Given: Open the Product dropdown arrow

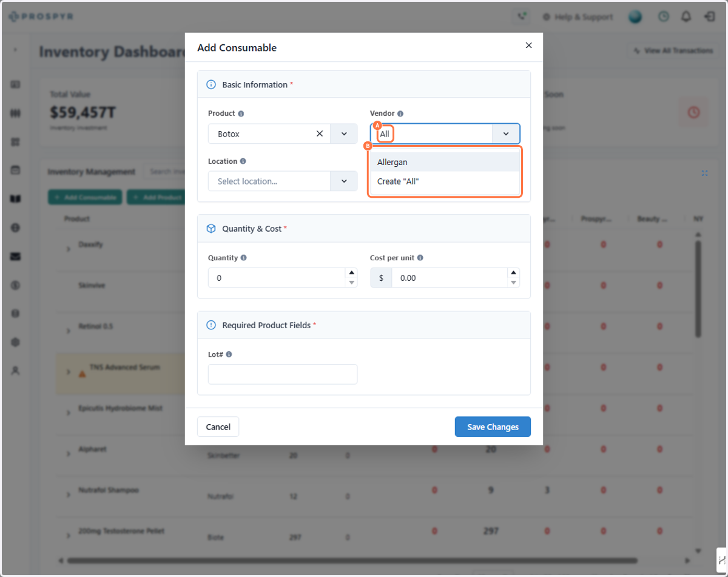Looking at the screenshot, I should pos(343,133).
